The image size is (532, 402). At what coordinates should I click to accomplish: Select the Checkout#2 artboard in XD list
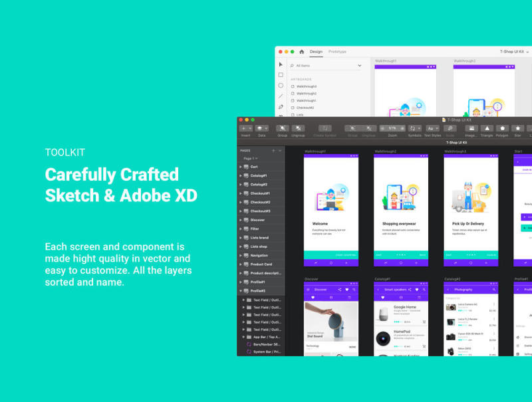tap(305, 108)
